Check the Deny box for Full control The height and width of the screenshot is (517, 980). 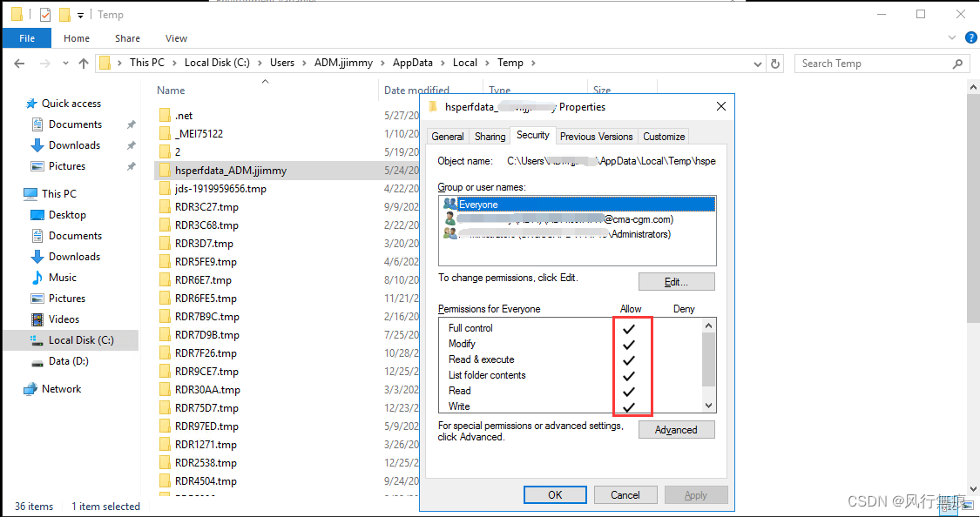(684, 328)
